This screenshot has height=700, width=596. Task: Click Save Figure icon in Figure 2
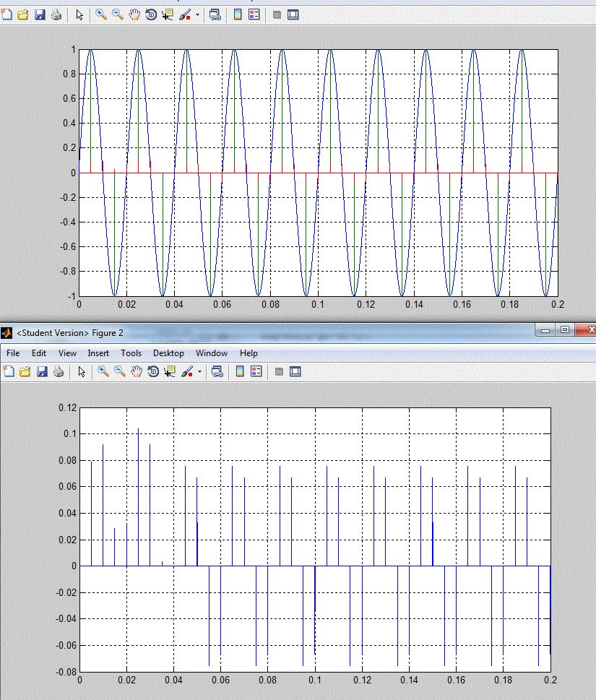tap(42, 371)
